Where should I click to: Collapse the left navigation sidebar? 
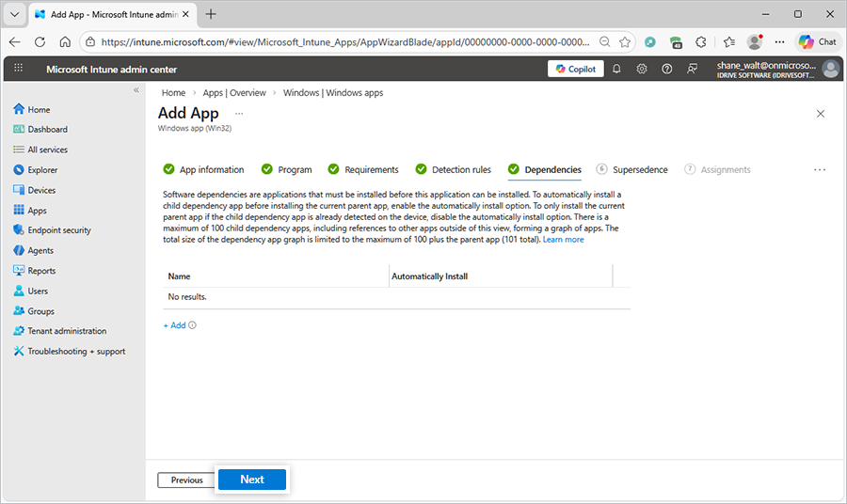[x=136, y=90]
